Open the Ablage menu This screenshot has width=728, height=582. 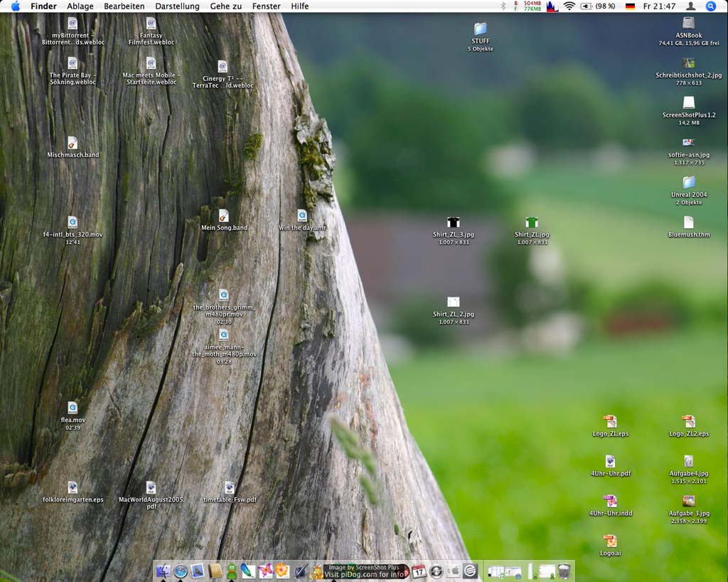coord(80,6)
